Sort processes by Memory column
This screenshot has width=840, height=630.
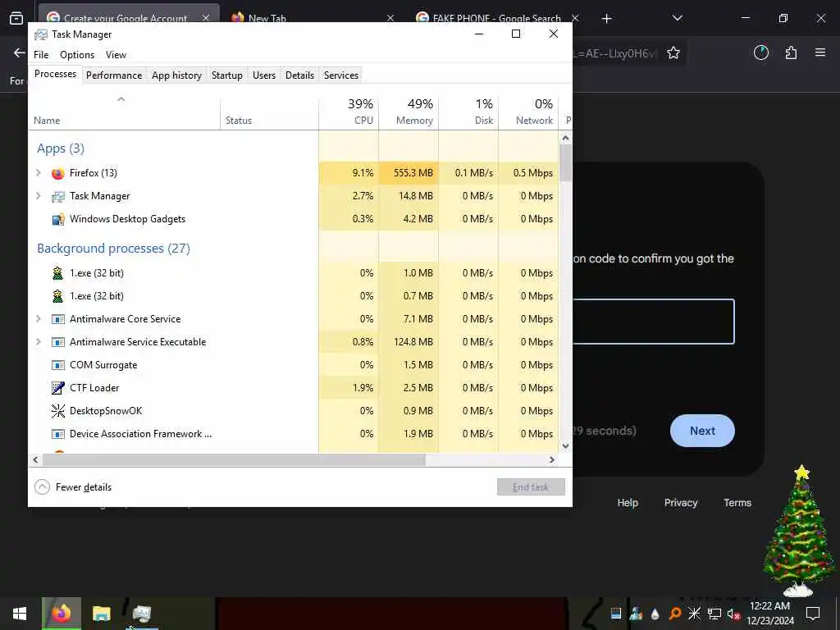(x=409, y=112)
